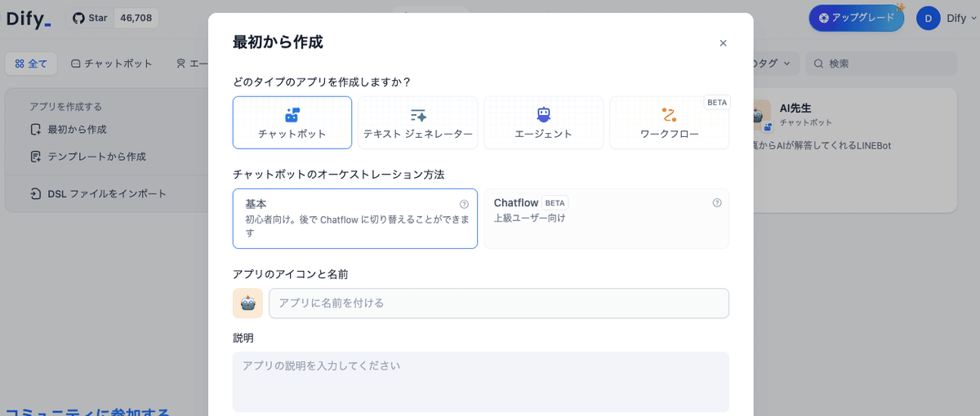Image resolution: width=980 pixels, height=416 pixels.
Task: Click the robot app icon picker
Action: tap(247, 303)
